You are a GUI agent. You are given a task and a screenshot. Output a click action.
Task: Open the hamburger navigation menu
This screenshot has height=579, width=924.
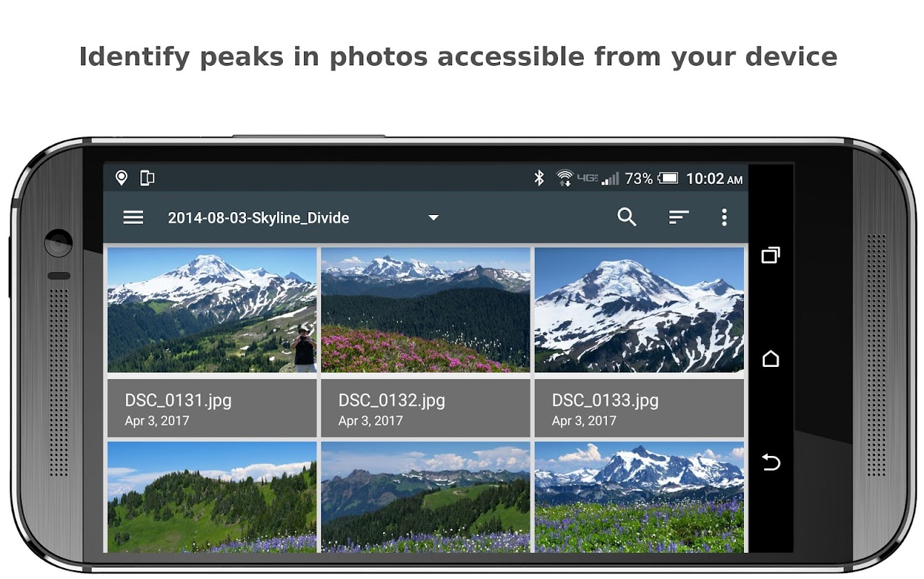pyautogui.click(x=133, y=218)
